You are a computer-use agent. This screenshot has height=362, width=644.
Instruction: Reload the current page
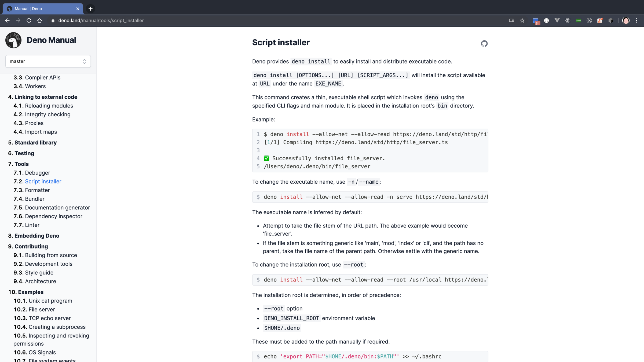point(29,20)
